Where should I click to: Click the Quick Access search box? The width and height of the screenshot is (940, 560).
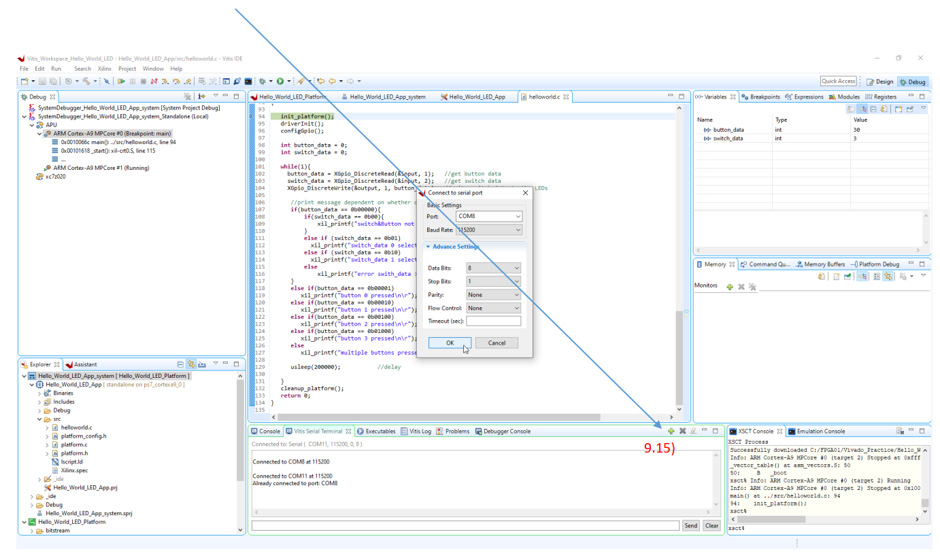[x=838, y=81]
